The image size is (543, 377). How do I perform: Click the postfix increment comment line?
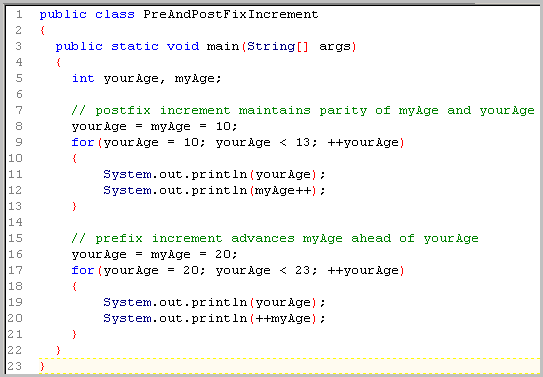point(303,111)
